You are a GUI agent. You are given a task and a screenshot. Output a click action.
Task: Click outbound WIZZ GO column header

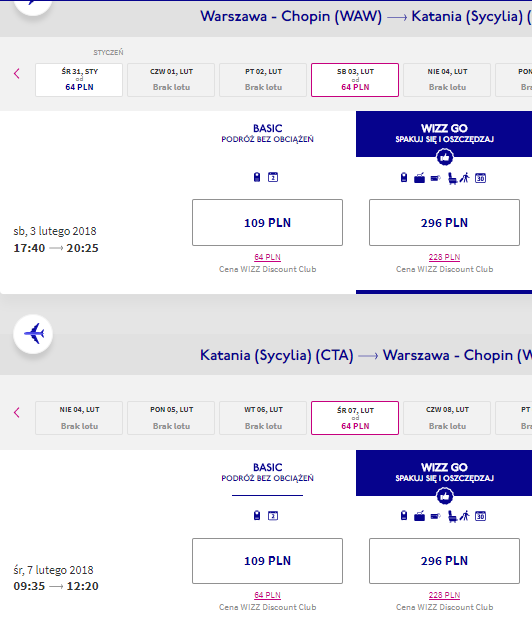pyautogui.click(x=444, y=133)
